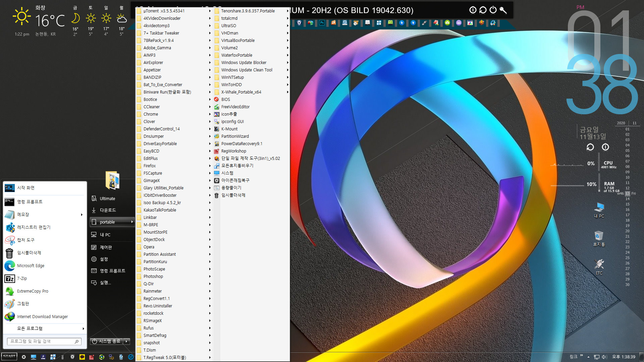Click the trash can icon in taskbar
The height and width of the screenshot is (362, 644).
pos(62,357)
